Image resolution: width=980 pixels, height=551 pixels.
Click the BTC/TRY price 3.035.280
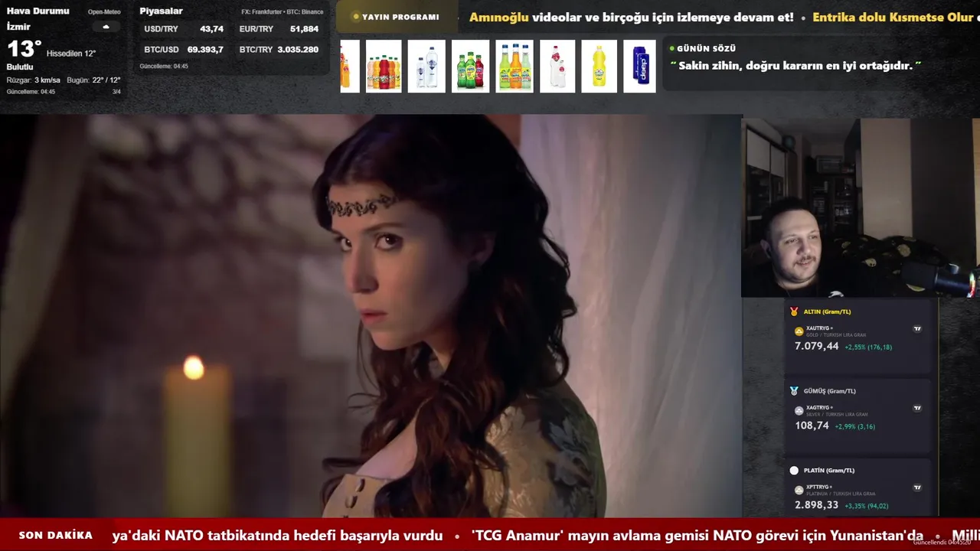pos(298,50)
